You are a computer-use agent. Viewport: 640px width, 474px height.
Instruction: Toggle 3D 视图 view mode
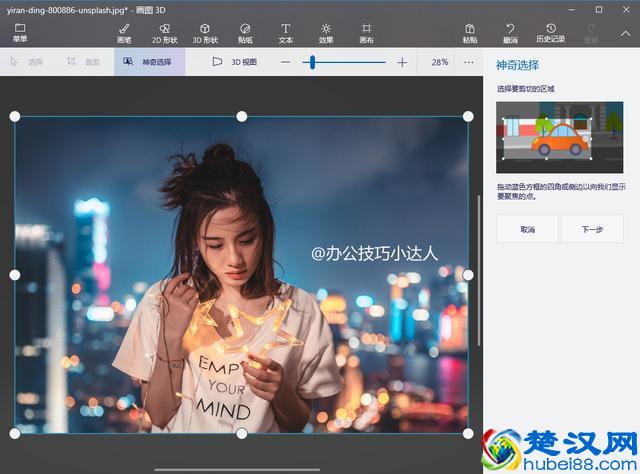234,62
